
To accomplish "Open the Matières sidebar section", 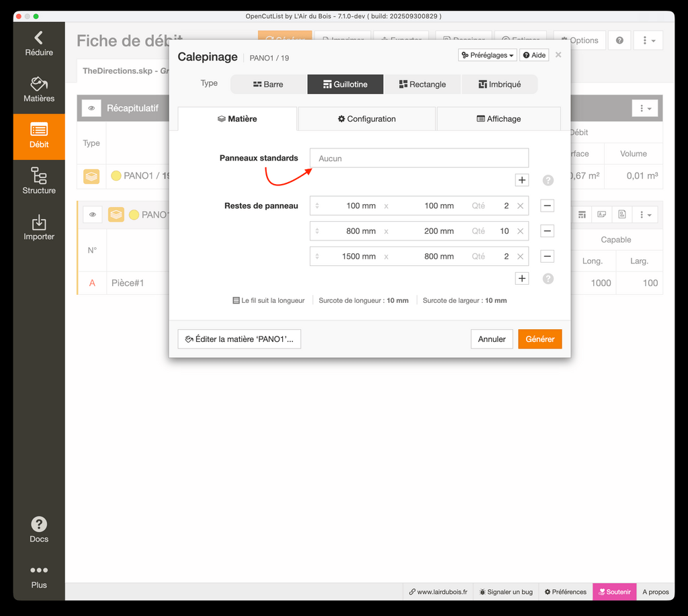I will 39,89.
